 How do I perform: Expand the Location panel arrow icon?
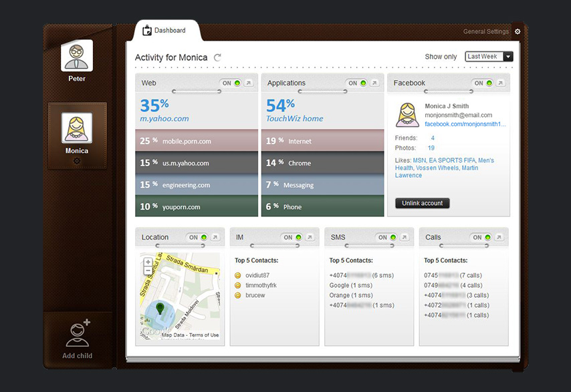[x=215, y=237]
